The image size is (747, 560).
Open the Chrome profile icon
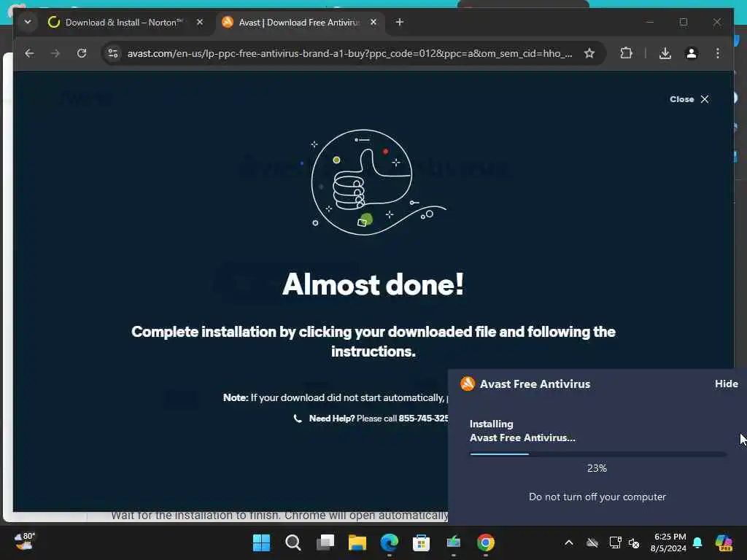[692, 53]
